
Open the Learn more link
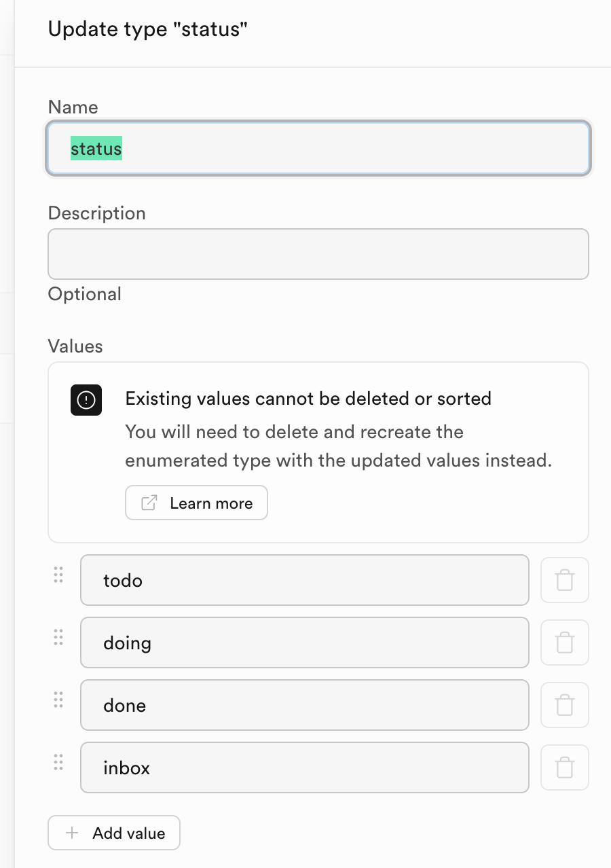point(196,503)
